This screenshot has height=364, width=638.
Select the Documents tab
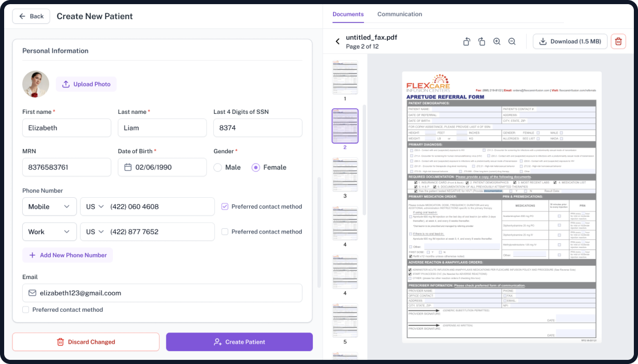(x=348, y=14)
